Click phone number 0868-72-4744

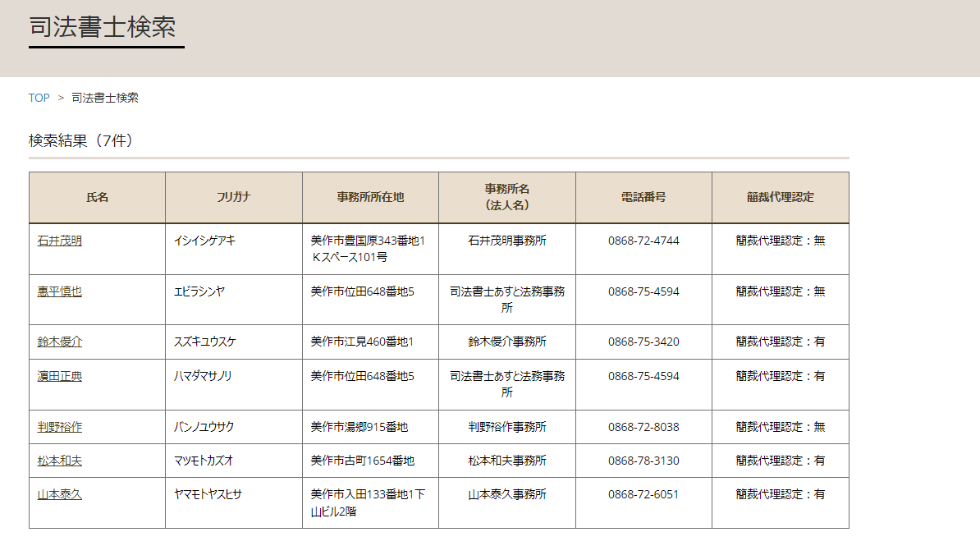click(x=643, y=241)
